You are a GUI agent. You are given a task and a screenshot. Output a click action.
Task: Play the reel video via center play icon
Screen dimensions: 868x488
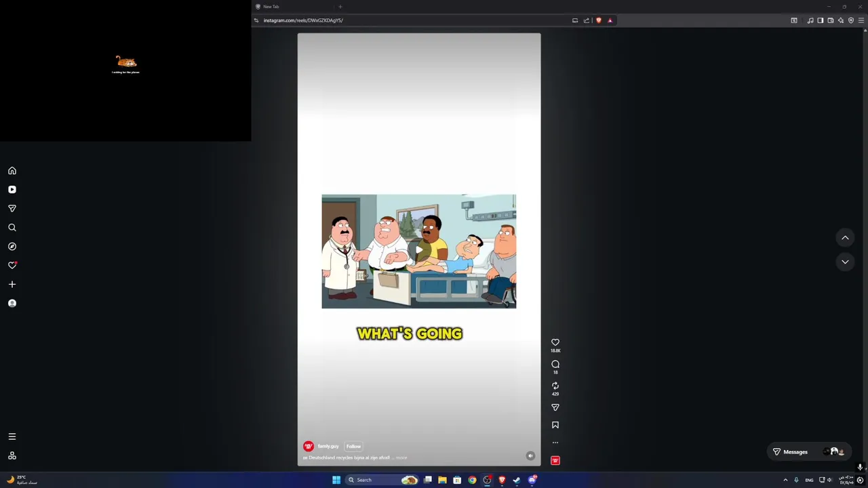[x=419, y=250]
